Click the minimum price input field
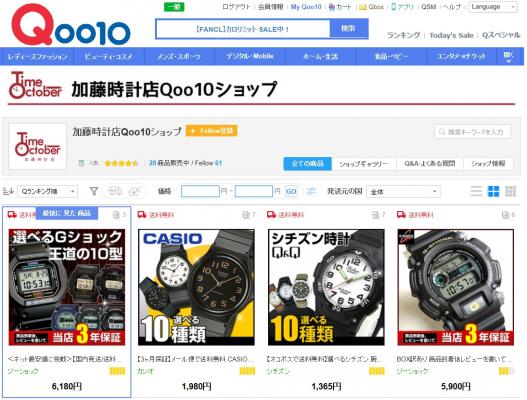Screen dimensions: 527x400 pyautogui.click(x=200, y=191)
